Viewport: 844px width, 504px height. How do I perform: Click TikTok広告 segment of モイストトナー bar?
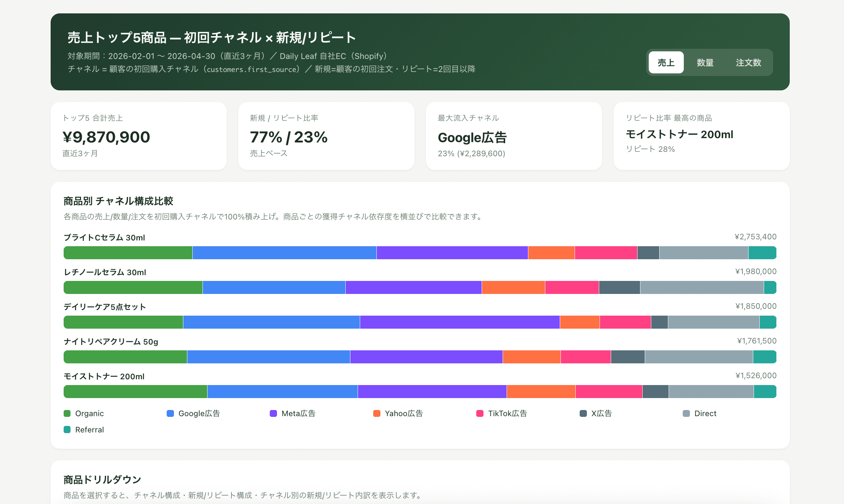click(609, 392)
